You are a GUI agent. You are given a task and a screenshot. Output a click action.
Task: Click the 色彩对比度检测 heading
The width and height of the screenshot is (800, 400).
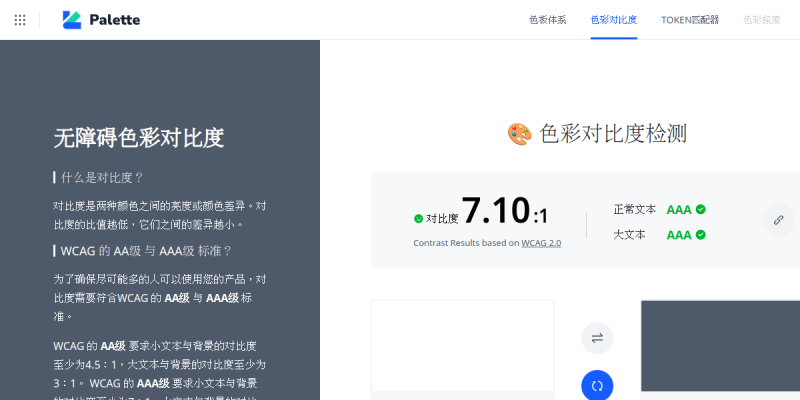(x=613, y=134)
